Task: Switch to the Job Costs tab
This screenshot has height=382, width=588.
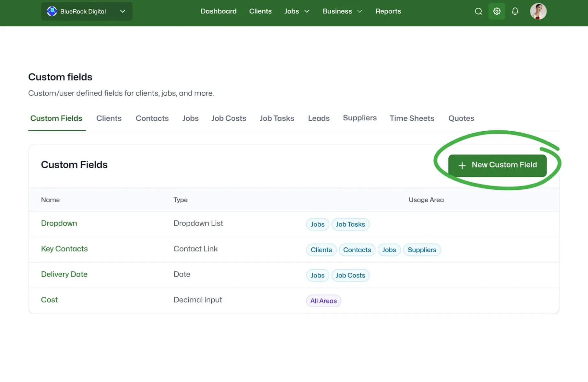Action: [x=229, y=118]
